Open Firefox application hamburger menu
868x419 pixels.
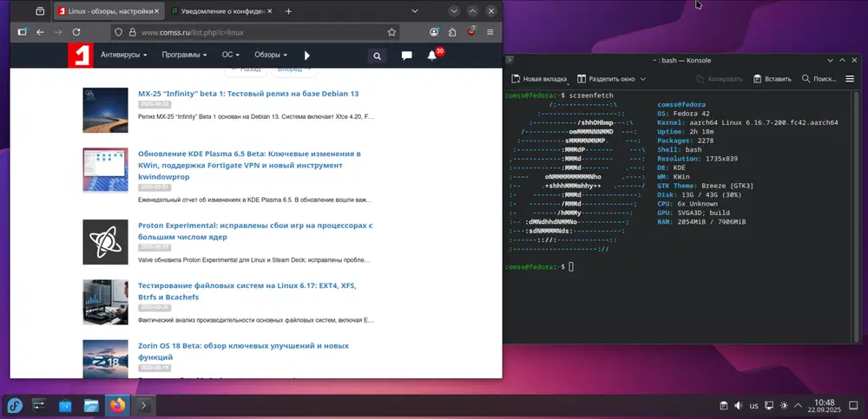point(490,32)
